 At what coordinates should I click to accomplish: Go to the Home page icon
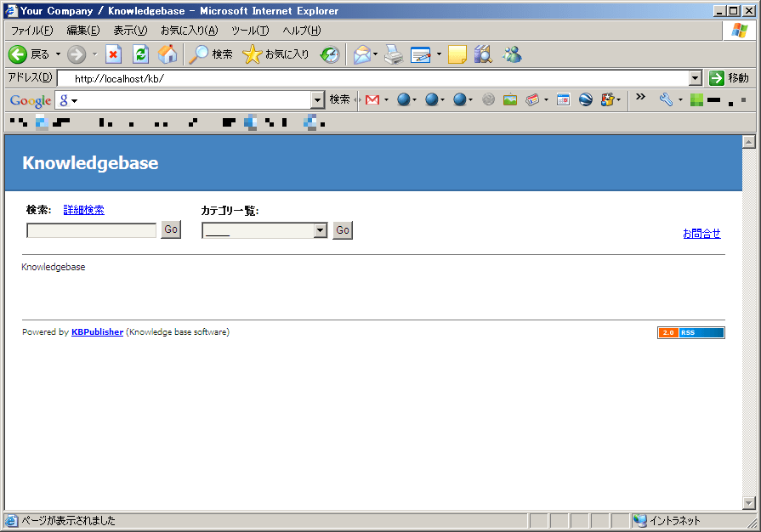[x=168, y=54]
